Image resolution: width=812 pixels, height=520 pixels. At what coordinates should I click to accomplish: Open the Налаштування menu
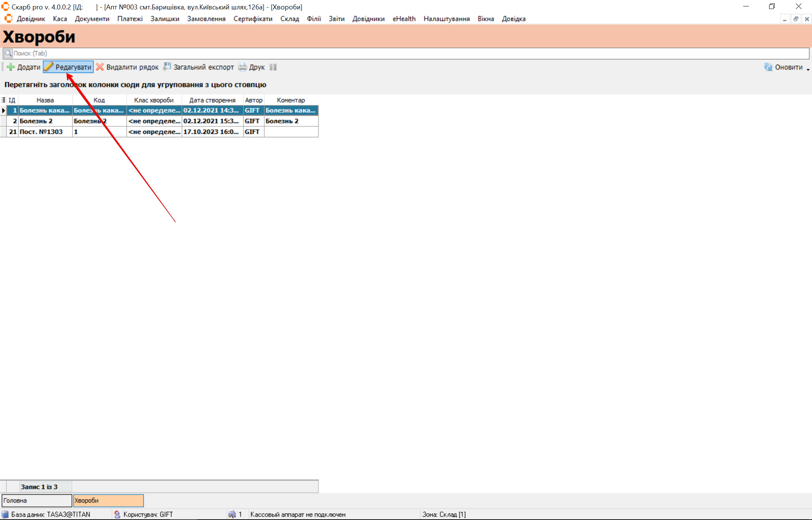[x=446, y=19]
